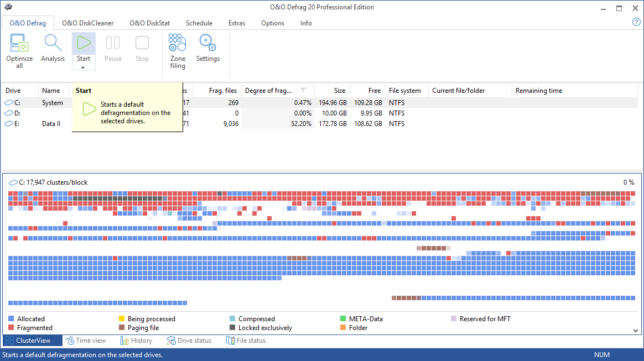Click the yellow Being processed swatch
Viewport: 644px width, 361px height.
pyautogui.click(x=122, y=318)
